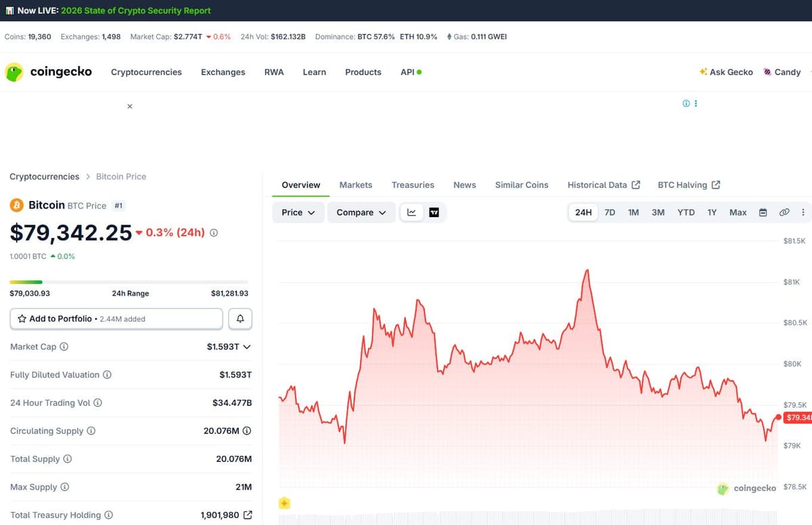Copy the chart link icon
The height and width of the screenshot is (525, 812).
(x=784, y=212)
